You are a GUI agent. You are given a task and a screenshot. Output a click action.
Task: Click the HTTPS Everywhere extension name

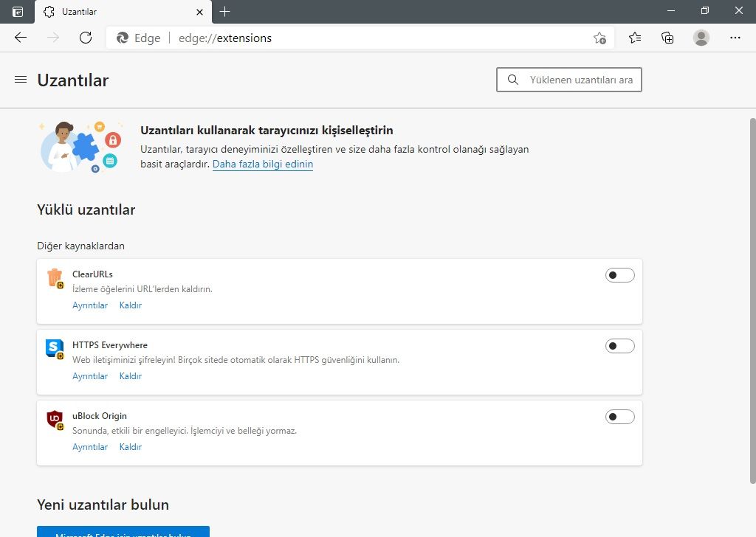[x=110, y=344]
